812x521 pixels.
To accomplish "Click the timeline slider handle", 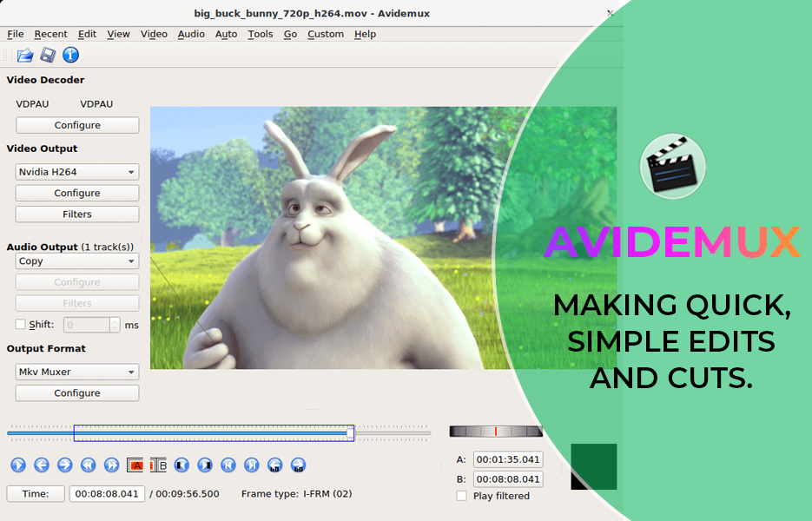I will [351, 432].
